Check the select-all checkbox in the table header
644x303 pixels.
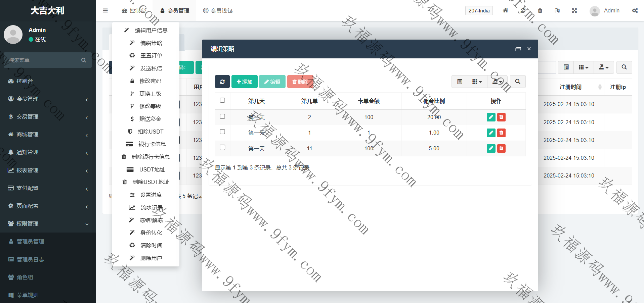(x=222, y=100)
